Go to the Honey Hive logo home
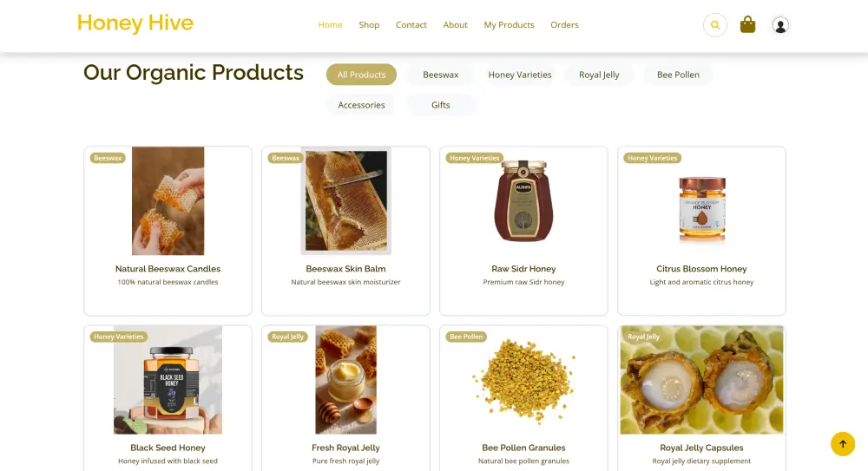The image size is (868, 471). [135, 23]
